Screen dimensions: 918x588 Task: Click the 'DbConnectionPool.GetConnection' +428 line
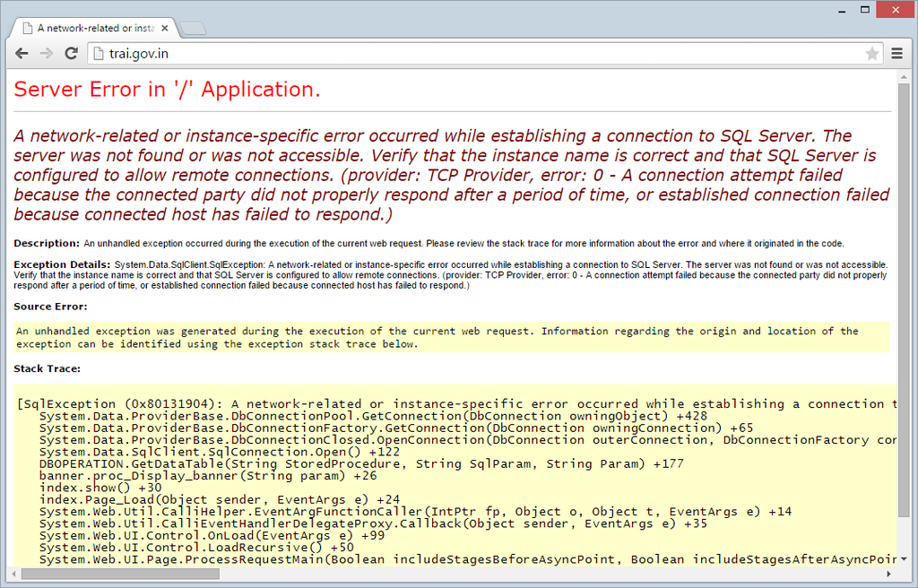(374, 416)
